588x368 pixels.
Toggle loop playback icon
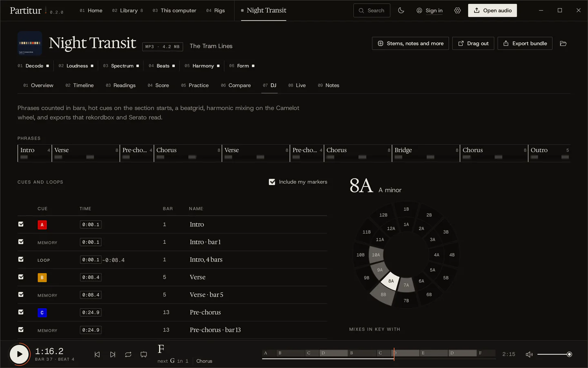point(128,355)
